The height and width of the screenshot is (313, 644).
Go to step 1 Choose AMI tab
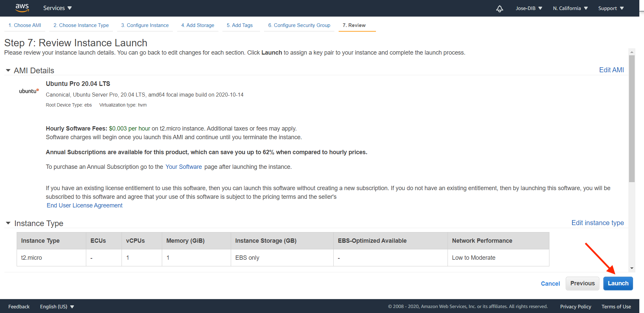25,25
